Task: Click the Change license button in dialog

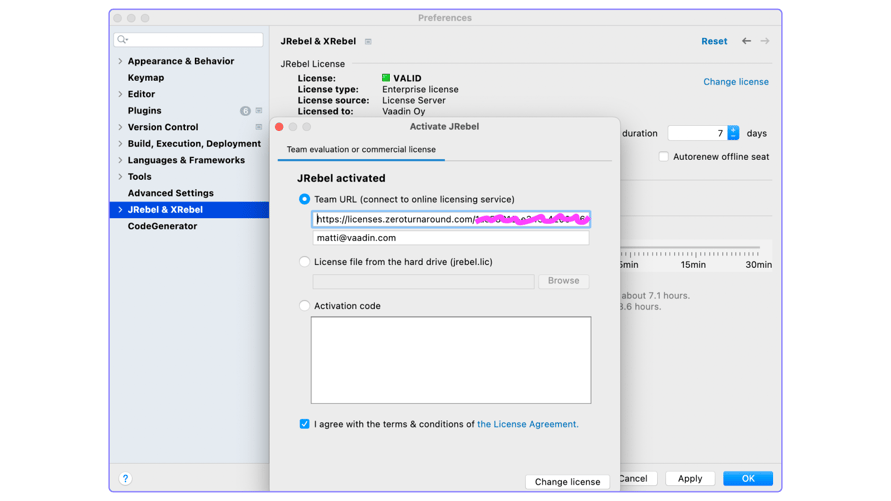Action: point(567,482)
